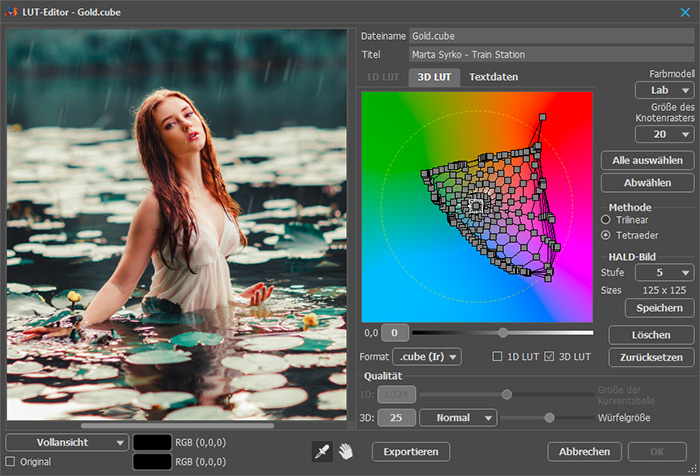Switch to the 3D LUT tab
This screenshot has height=476, width=700.
[434, 77]
